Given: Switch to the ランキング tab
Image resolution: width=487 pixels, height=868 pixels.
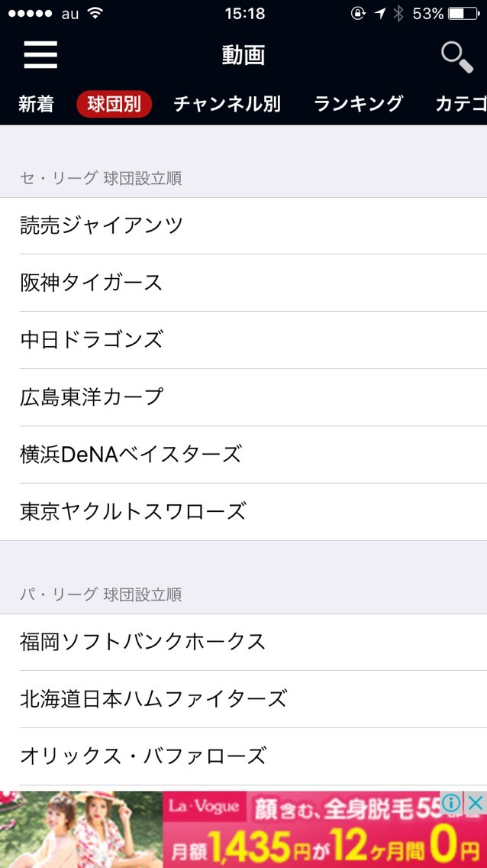Looking at the screenshot, I should click(x=358, y=105).
